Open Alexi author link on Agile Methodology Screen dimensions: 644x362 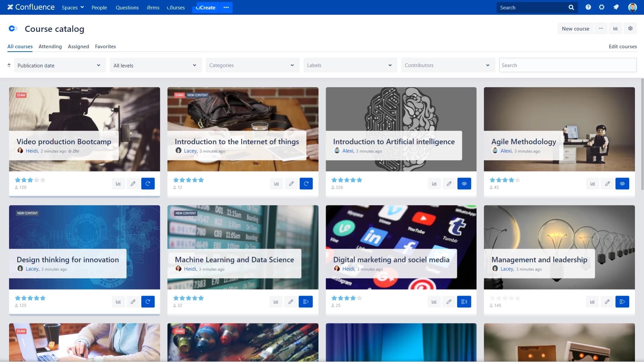click(x=506, y=151)
